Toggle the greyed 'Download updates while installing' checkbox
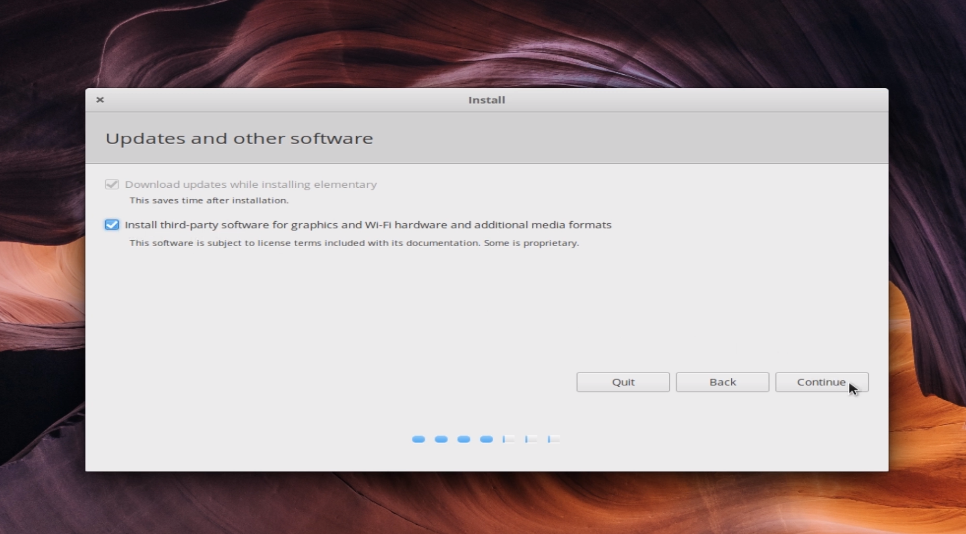This screenshot has width=966, height=534. (112, 184)
